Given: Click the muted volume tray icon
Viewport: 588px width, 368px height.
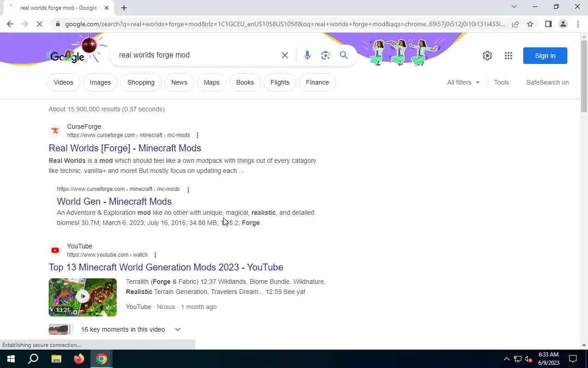Looking at the screenshot, I should (x=529, y=359).
